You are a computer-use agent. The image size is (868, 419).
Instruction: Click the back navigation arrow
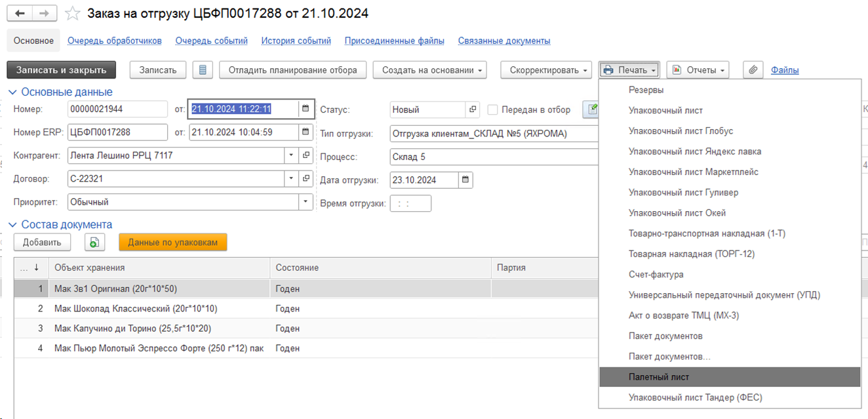(x=20, y=13)
